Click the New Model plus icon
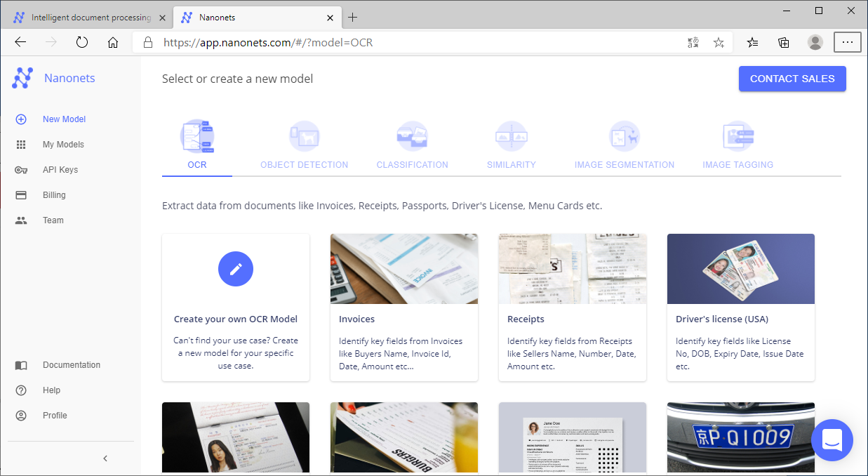868x476 pixels. (21, 119)
